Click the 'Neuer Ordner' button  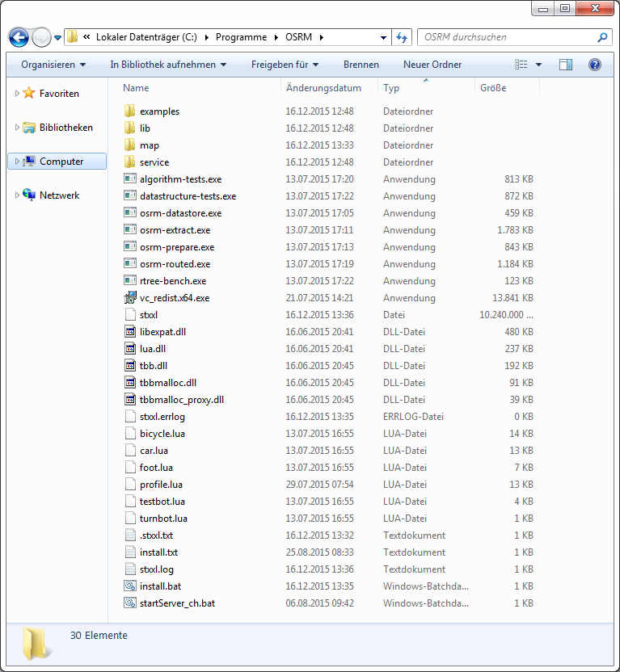[x=432, y=65]
